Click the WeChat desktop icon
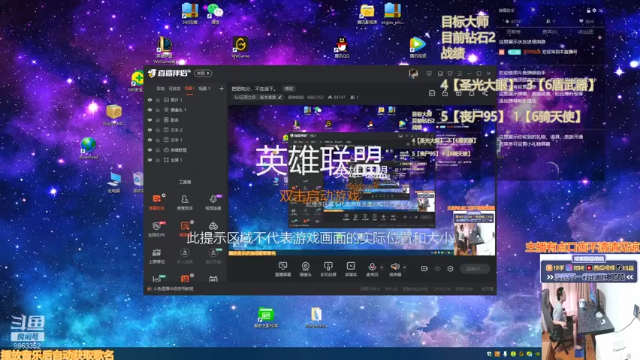 pyautogui.click(x=215, y=13)
